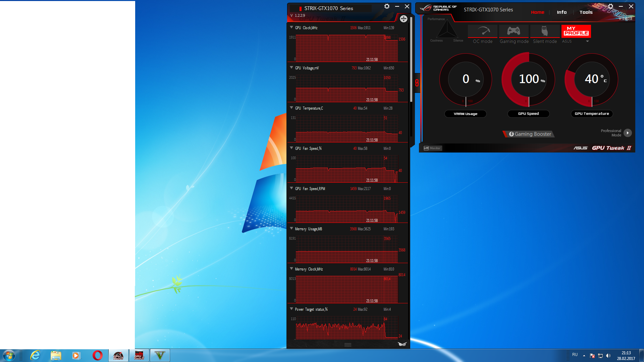Open GPU Tweak settings gear

[610, 6]
